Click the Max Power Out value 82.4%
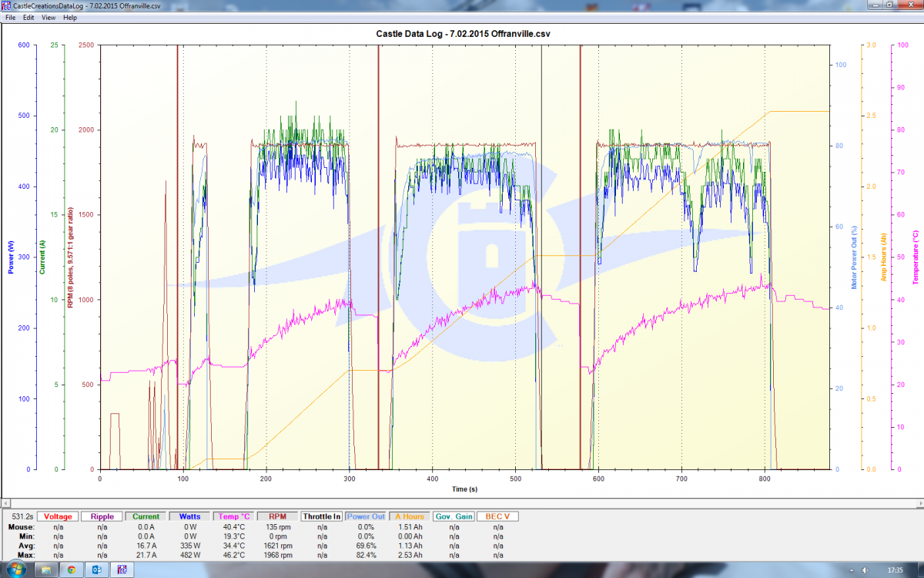The image size is (924, 578). [x=365, y=555]
